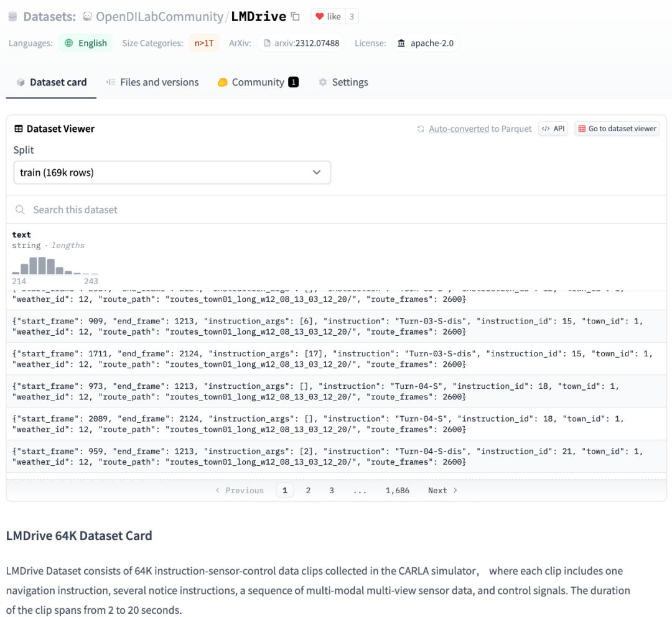Click the Search this dataset field
672x617 pixels.
(337, 210)
